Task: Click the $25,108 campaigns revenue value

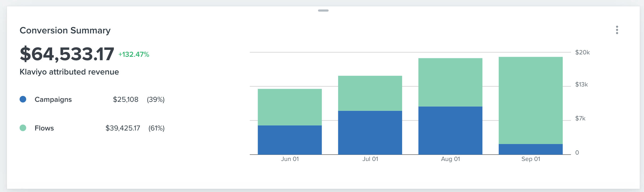Action: click(125, 99)
